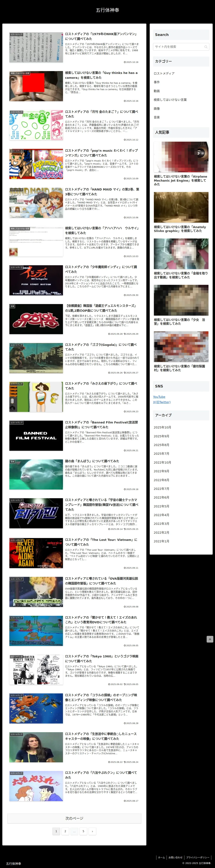Open the コラルの探検 article title
The image size is (215, 868).
click(101, 698)
